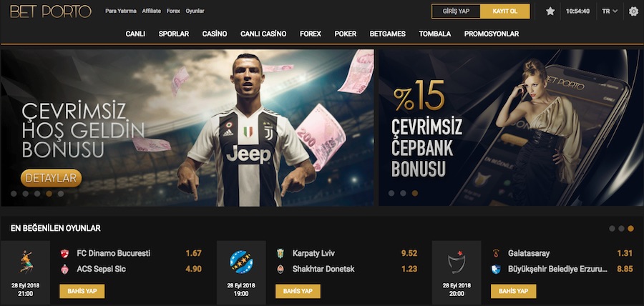
Task: Open the TR language dropdown
Action: (x=610, y=11)
